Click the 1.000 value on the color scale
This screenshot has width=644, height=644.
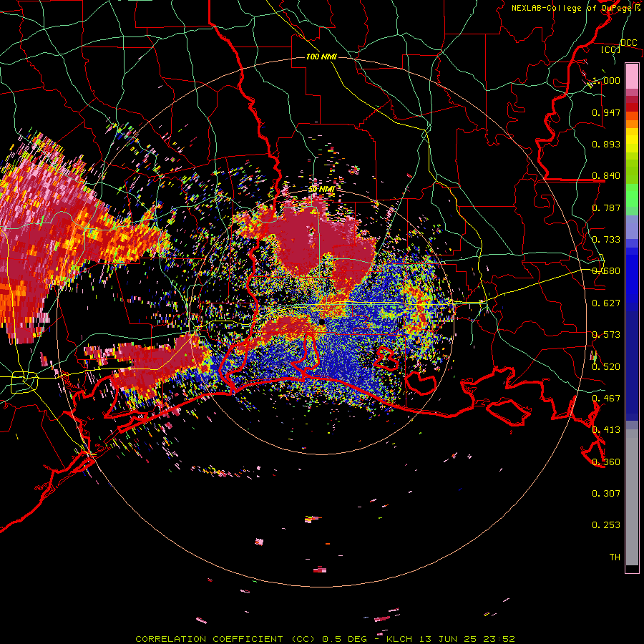pyautogui.click(x=606, y=80)
